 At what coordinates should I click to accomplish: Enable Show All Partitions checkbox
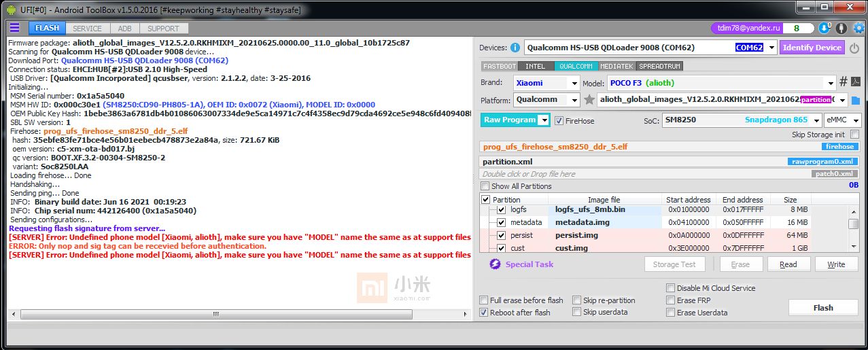[485, 186]
